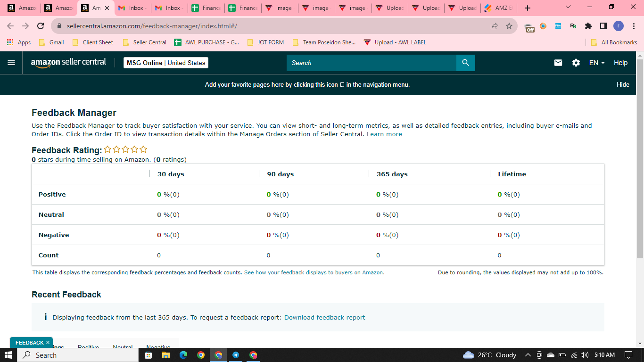Open All Bookmarks folder
The width and height of the screenshot is (644, 362).
(614, 42)
